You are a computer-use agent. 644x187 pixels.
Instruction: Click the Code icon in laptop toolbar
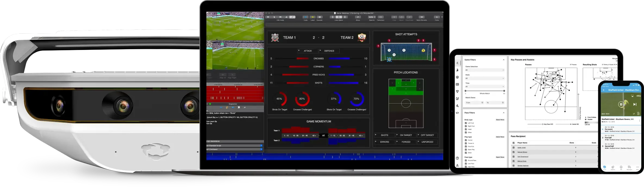(x=305, y=17)
